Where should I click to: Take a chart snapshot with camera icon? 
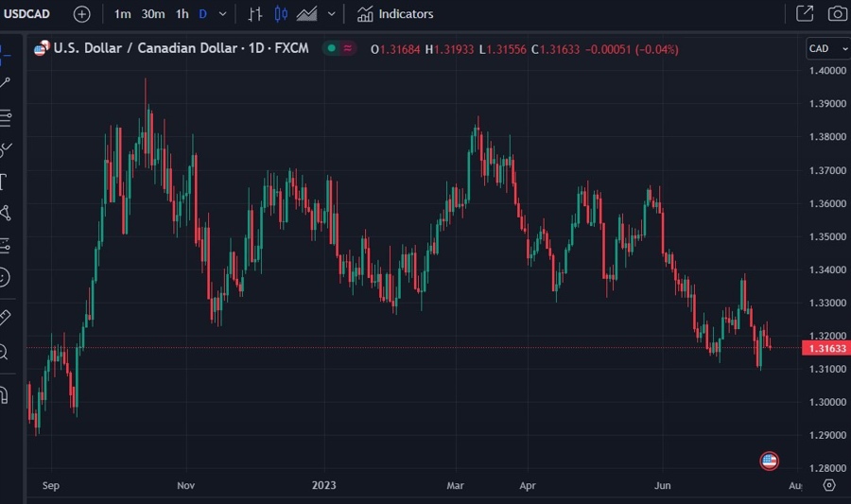(838, 13)
